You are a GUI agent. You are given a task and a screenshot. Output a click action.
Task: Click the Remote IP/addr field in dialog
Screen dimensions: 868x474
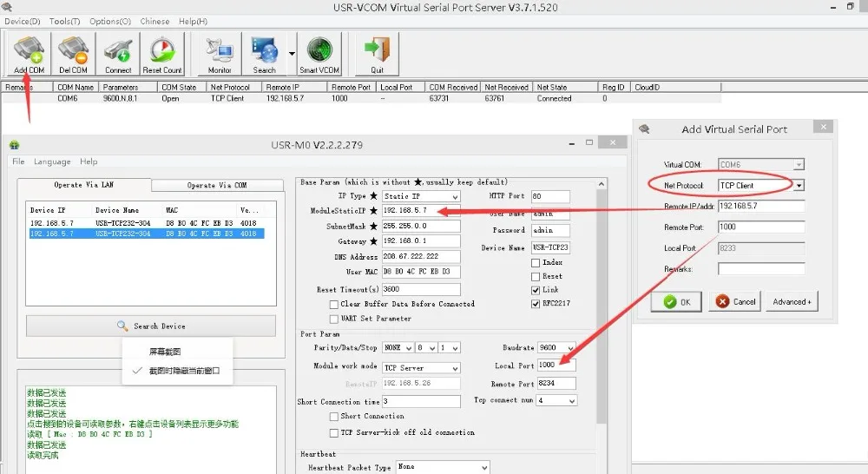point(761,206)
